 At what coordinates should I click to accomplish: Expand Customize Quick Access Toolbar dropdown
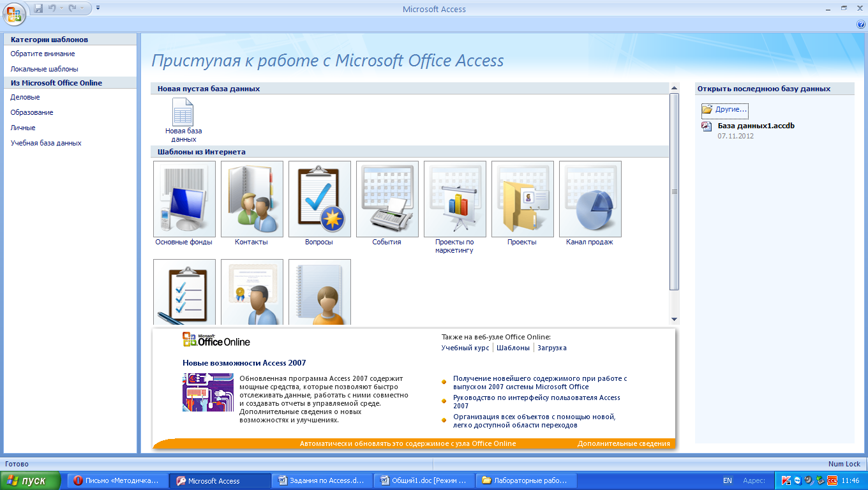[x=98, y=8]
